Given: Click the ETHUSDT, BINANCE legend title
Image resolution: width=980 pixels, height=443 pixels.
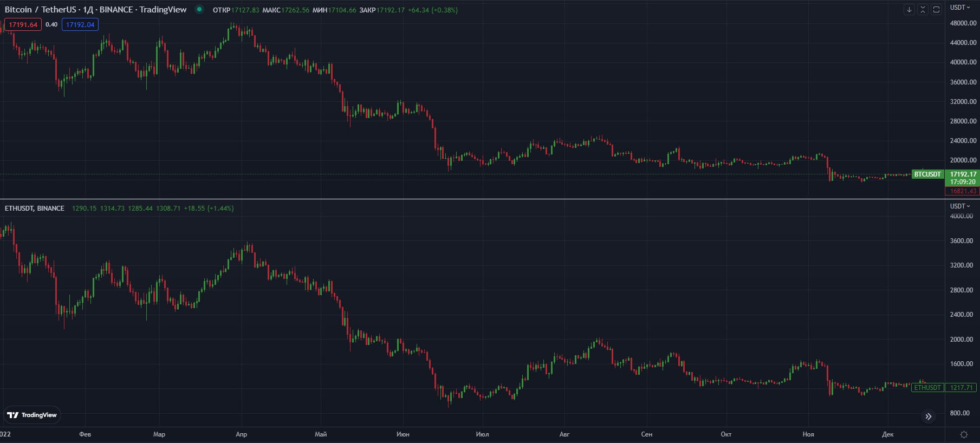Looking at the screenshot, I should pos(35,208).
